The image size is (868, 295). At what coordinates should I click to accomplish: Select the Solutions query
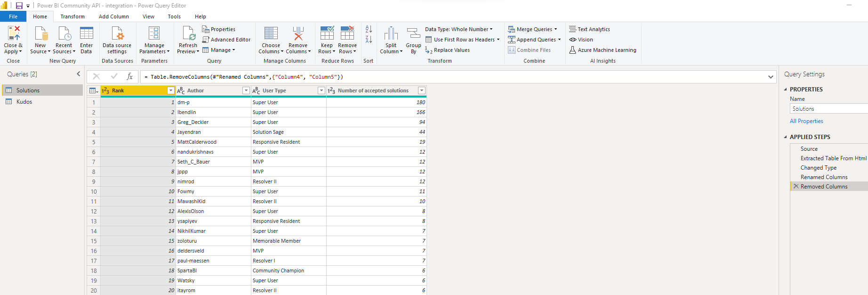(42, 90)
